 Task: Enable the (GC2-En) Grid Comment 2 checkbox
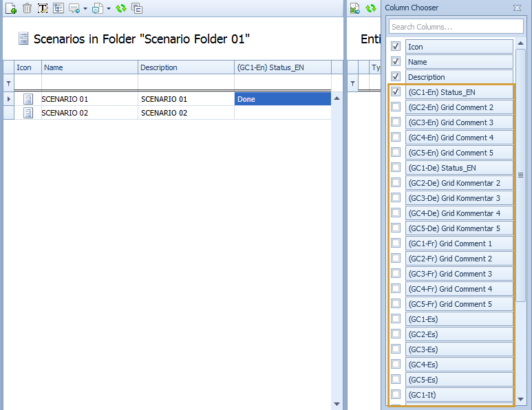396,107
